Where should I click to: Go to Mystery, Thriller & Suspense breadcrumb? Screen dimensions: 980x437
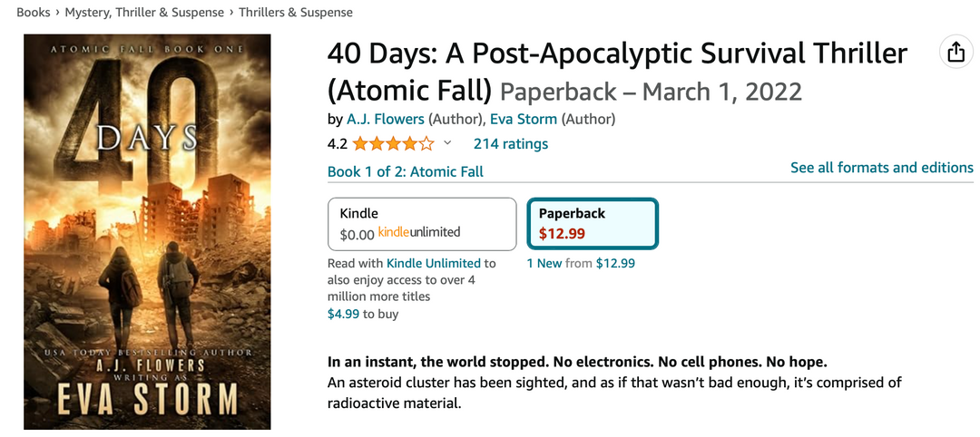tap(145, 13)
